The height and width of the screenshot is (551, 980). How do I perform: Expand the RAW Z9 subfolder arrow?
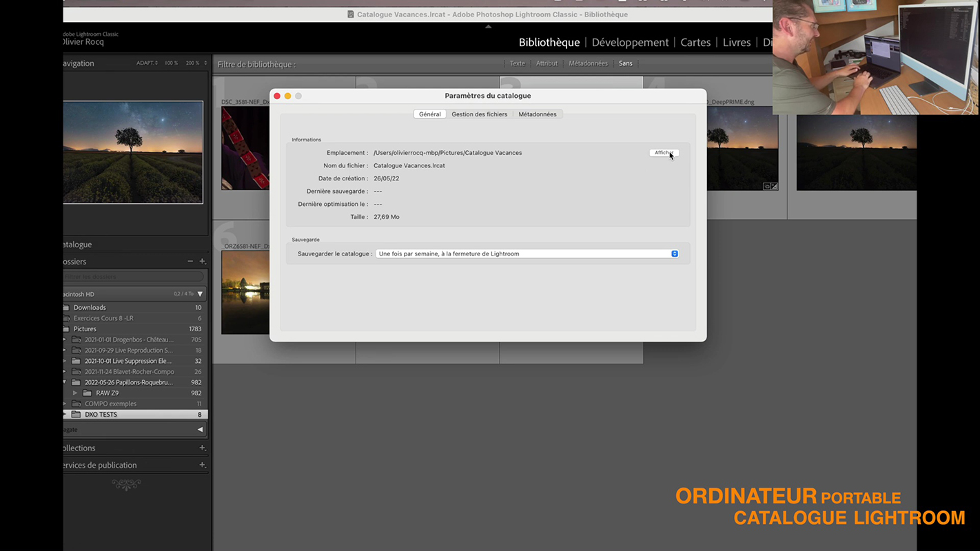75,393
